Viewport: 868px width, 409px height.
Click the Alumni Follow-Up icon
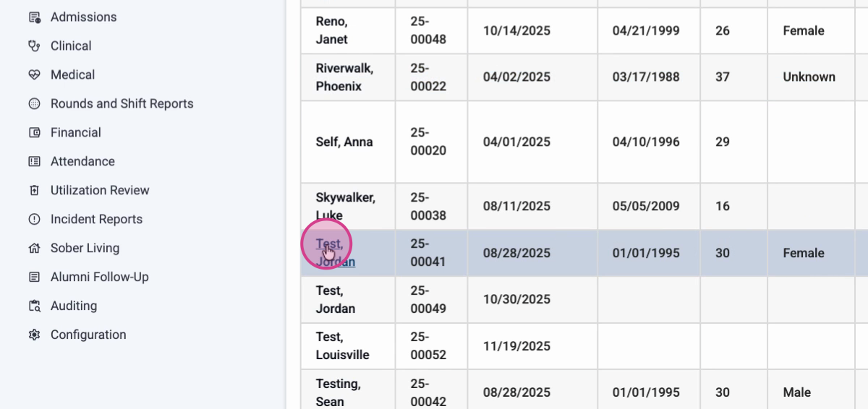(x=34, y=277)
